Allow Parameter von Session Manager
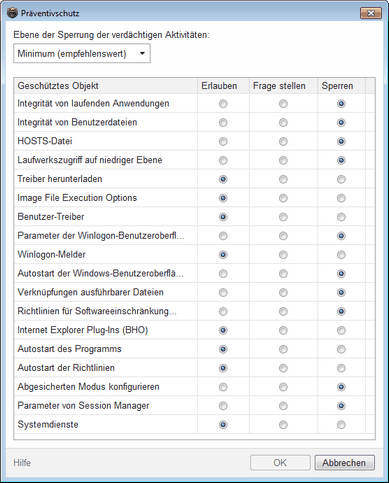Viewport: 389px width, 483px height. click(x=223, y=406)
